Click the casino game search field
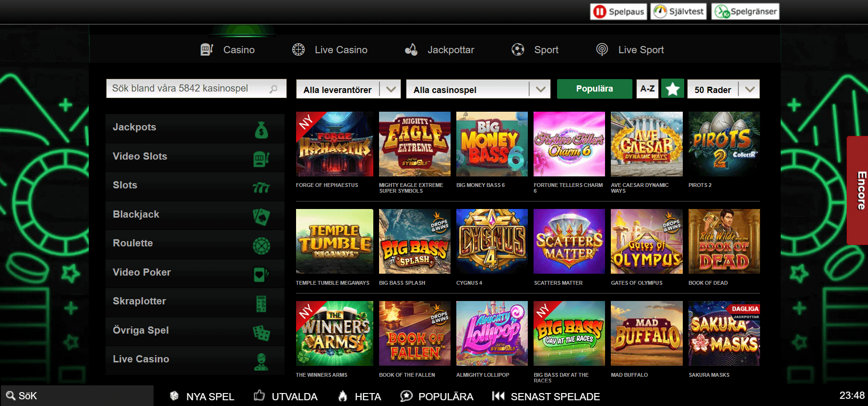Viewport: 868px width, 406px height. tap(196, 89)
